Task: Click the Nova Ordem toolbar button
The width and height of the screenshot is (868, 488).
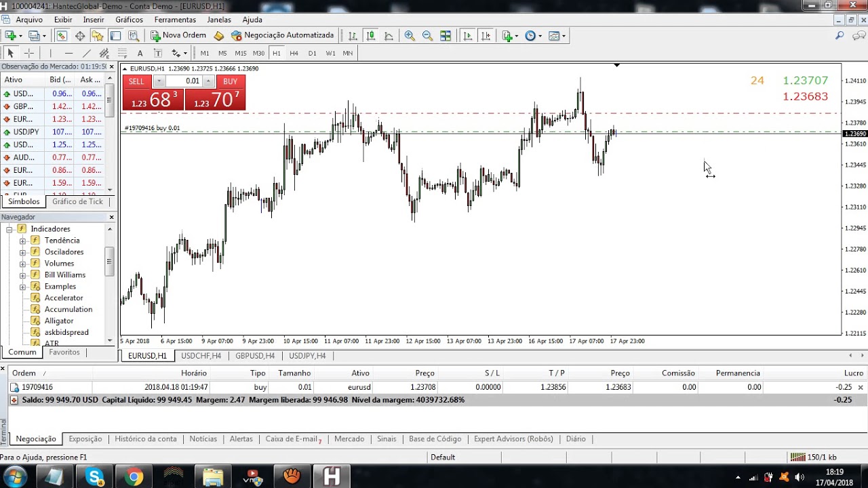Action: (x=178, y=35)
